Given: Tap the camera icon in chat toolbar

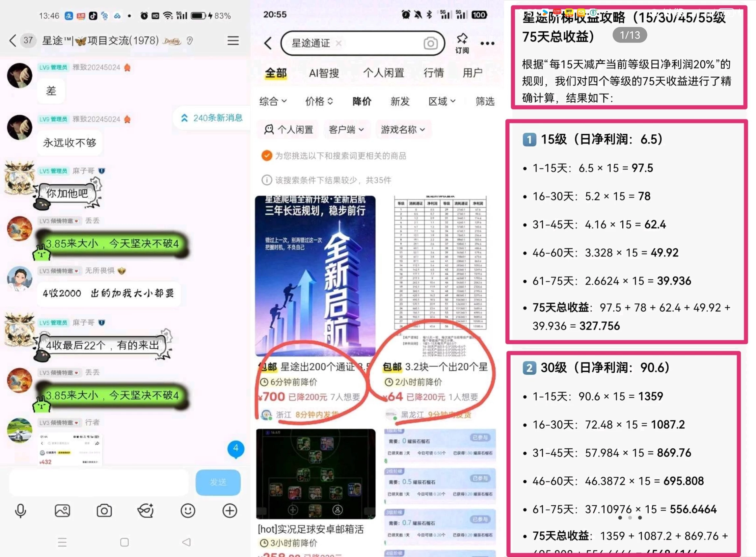Looking at the screenshot, I should click(x=104, y=511).
